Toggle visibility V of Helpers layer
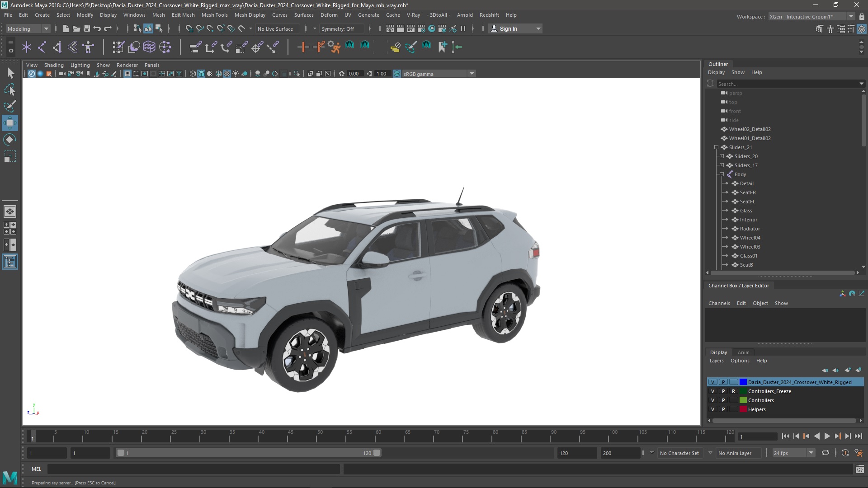This screenshot has width=868, height=488. tap(713, 409)
